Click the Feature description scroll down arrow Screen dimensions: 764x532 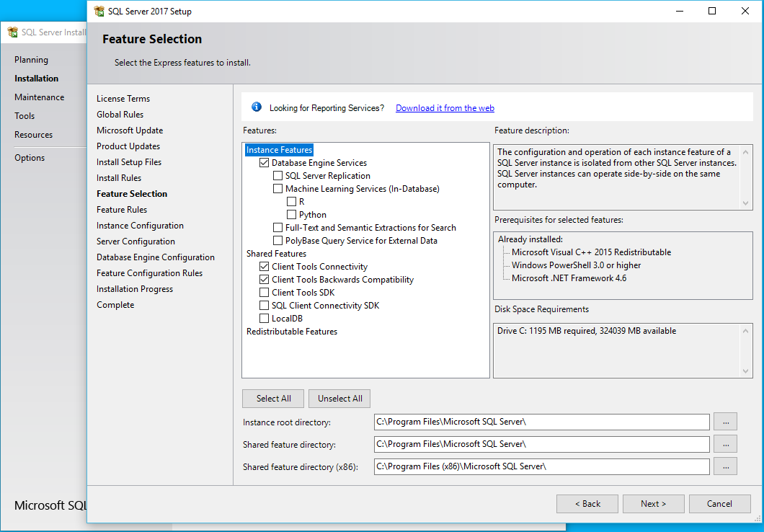tap(745, 203)
